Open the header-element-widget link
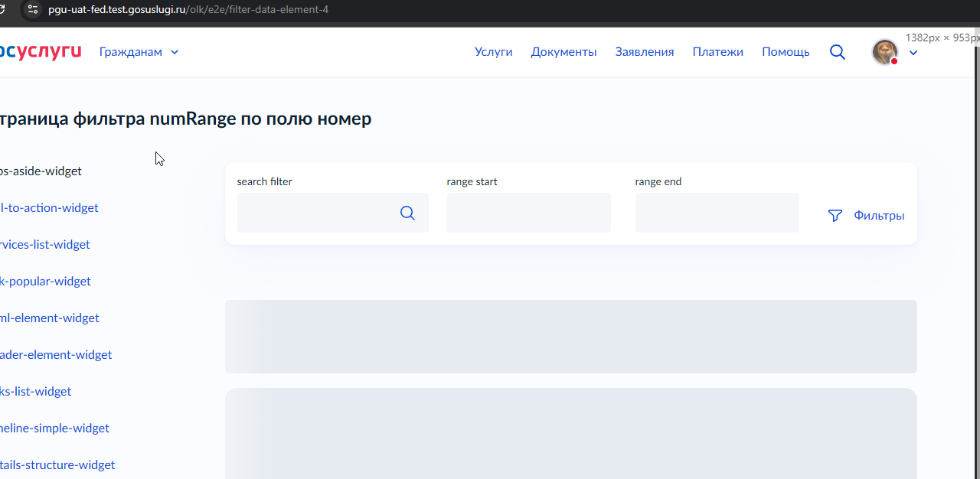The image size is (980, 479). pos(56,355)
